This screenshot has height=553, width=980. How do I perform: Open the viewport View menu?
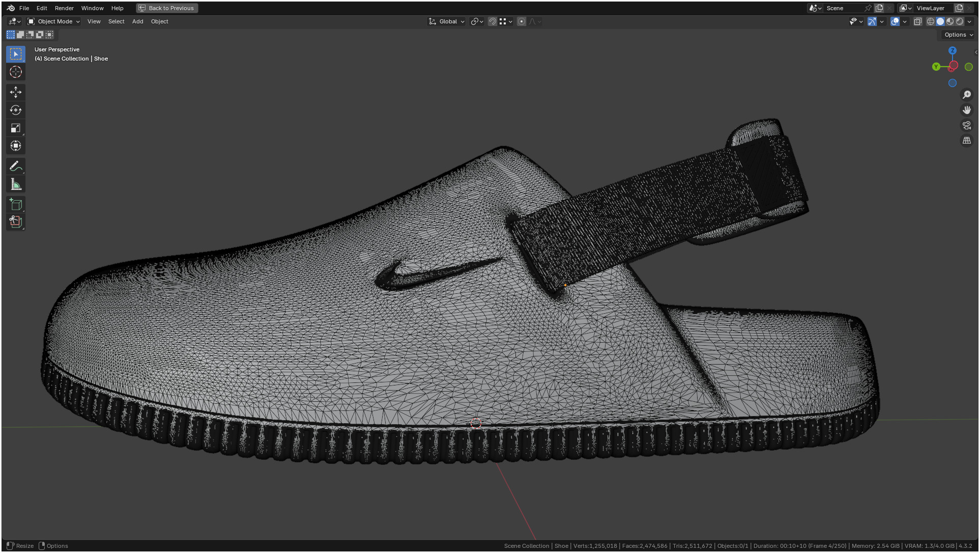(x=94, y=21)
